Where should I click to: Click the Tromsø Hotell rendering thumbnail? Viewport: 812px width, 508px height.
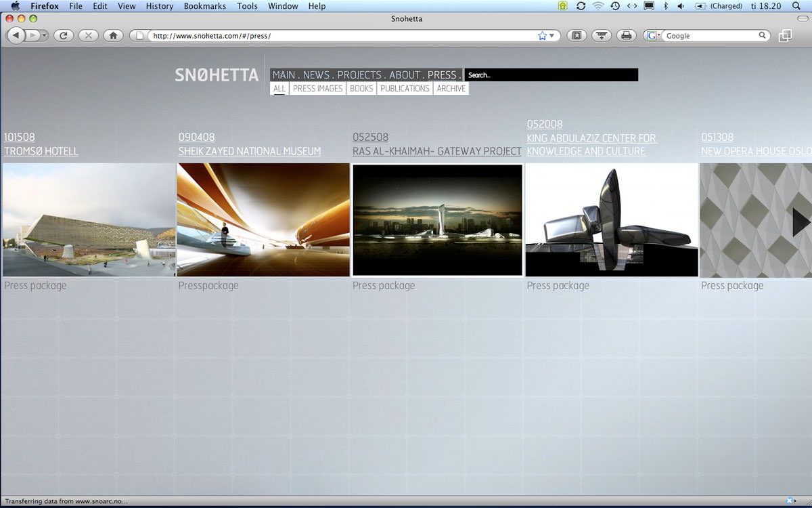click(89, 219)
